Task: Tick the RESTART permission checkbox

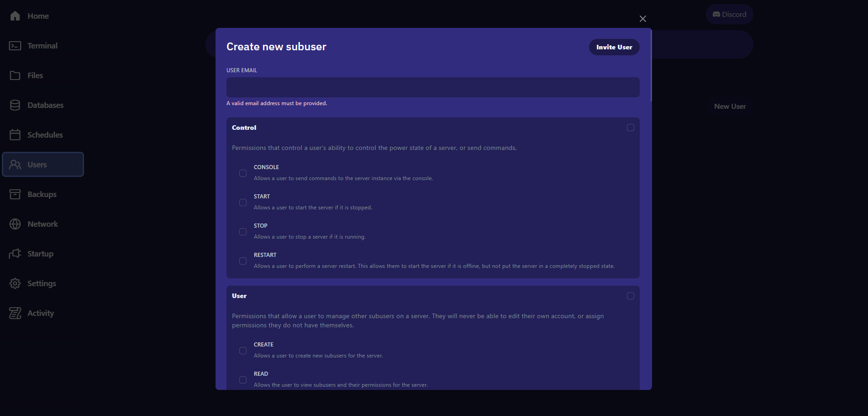Action: 243,261
